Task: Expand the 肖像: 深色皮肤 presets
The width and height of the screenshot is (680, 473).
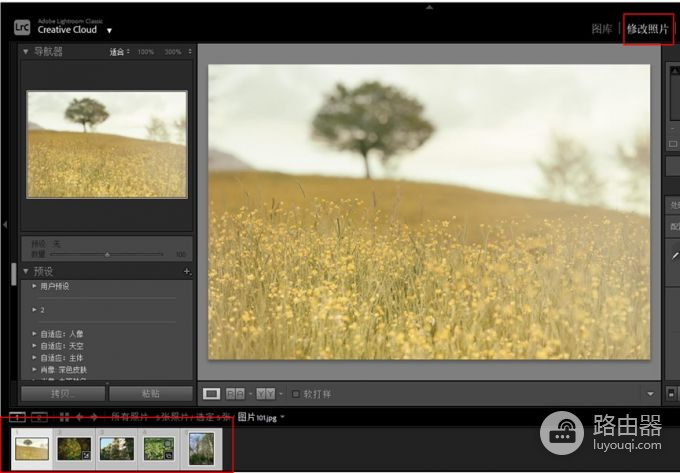Action: 34,370
